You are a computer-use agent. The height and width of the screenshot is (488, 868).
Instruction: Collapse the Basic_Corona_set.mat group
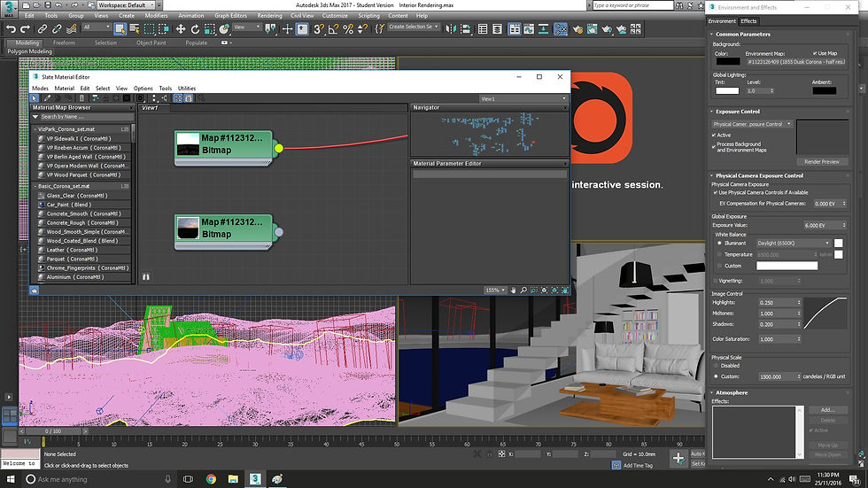tap(35, 187)
